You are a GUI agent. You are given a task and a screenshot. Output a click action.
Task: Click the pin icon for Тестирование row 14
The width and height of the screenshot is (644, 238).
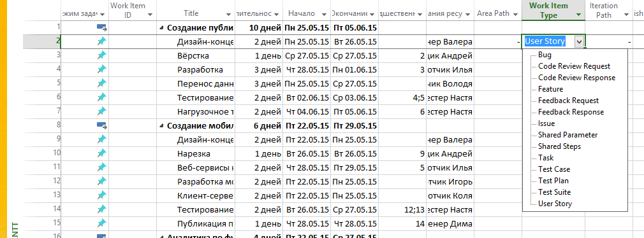101,209
